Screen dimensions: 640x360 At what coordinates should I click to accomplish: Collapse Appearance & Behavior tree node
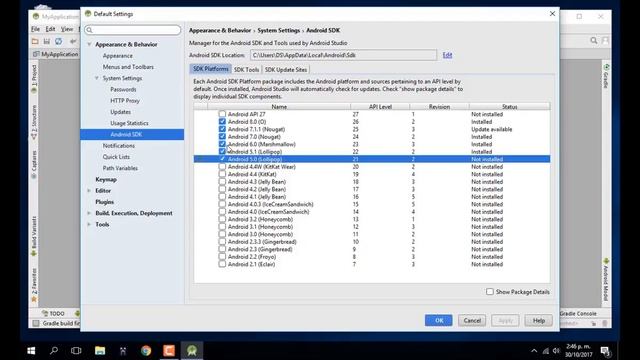(x=89, y=44)
